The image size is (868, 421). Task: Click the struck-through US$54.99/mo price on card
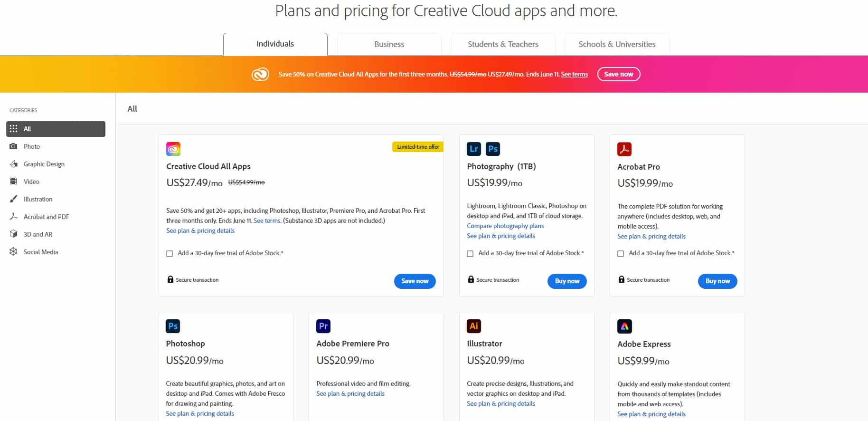(246, 182)
